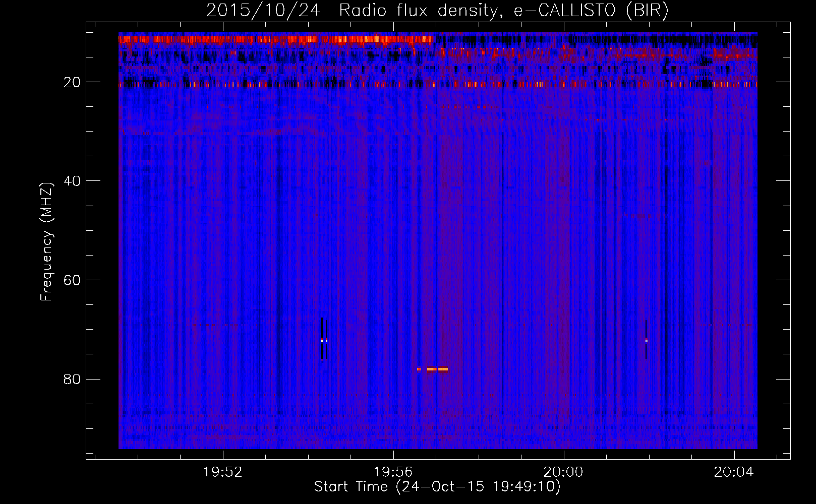
Task: Click the 19:52 time tick label
Action: 223,472
